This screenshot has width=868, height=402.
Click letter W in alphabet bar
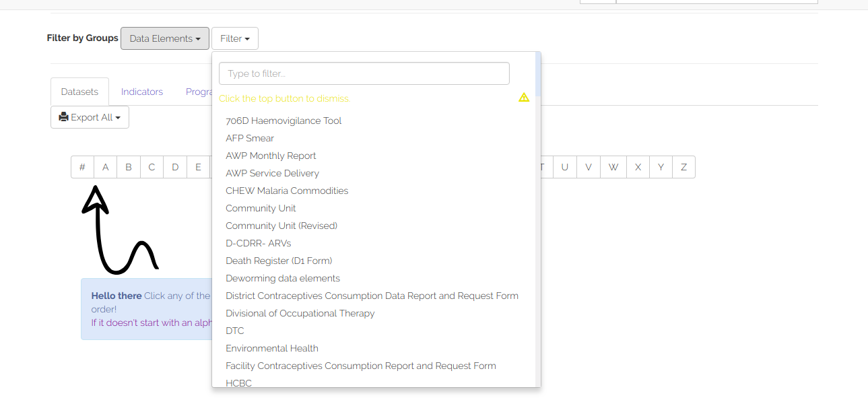(613, 167)
